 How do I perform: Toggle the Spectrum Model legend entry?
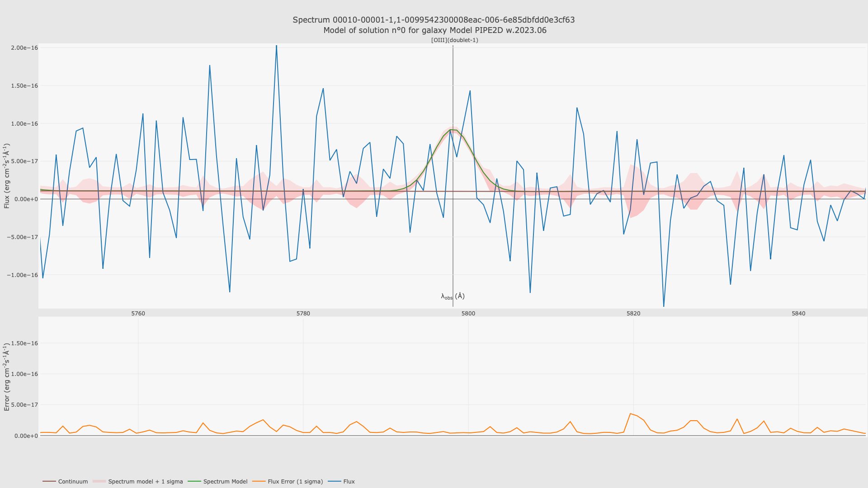[225, 482]
